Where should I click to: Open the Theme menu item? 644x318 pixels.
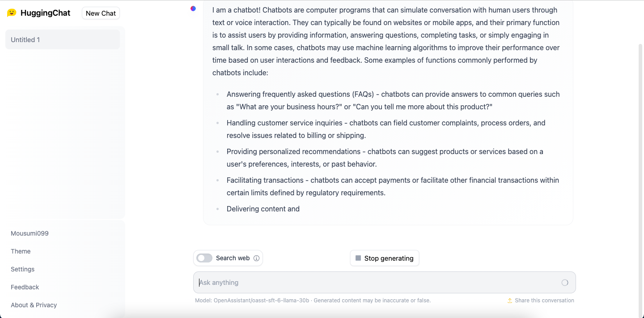21,251
